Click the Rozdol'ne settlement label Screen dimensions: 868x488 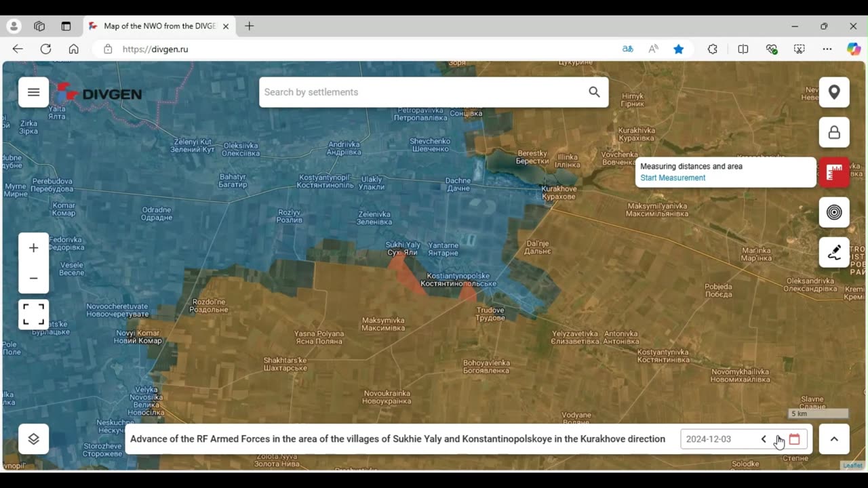[210, 306]
